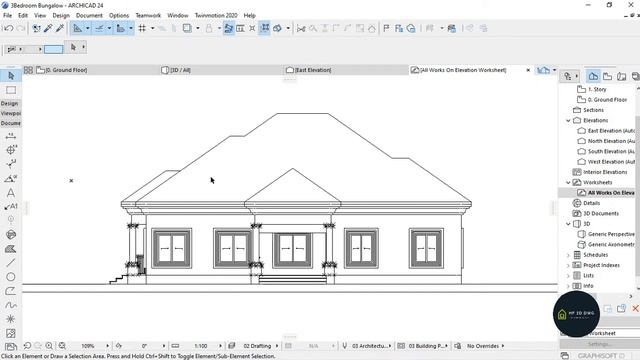Toggle the Guide Lines tool
The image size is (640, 360).
pyautogui.click(x=77, y=28)
